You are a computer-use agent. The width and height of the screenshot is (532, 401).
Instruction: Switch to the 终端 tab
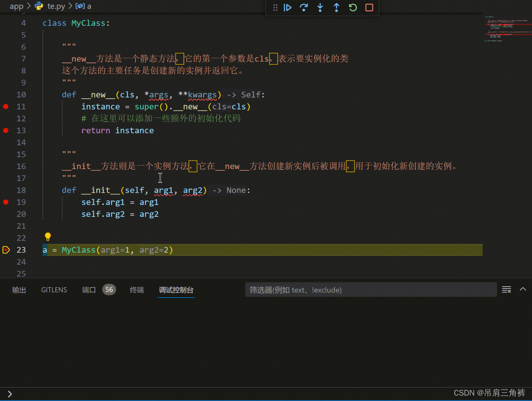point(137,290)
